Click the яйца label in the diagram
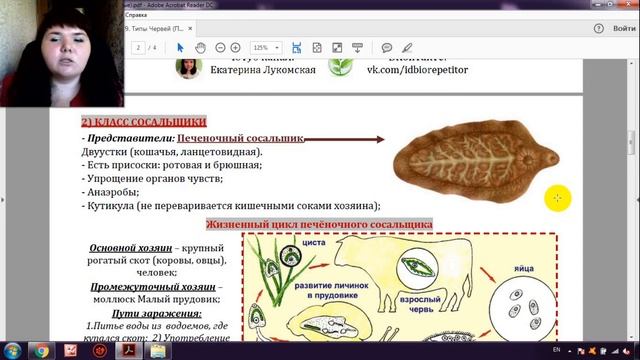This screenshot has width=640, height=360. [524, 269]
